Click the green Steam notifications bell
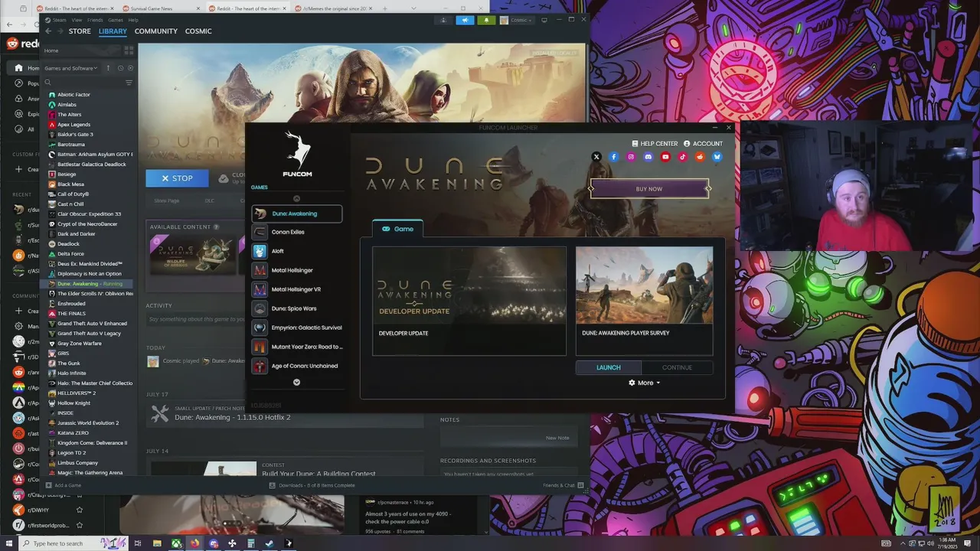980x551 pixels. (486, 20)
